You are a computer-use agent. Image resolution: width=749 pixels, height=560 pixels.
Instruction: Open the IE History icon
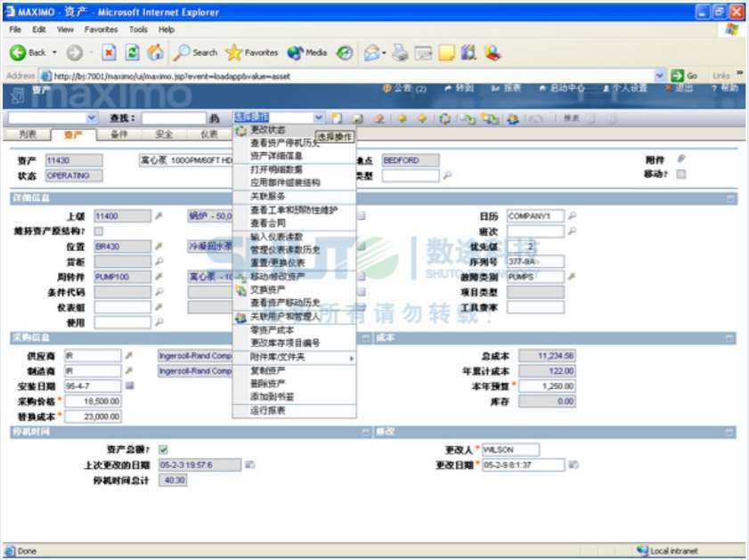point(345,53)
